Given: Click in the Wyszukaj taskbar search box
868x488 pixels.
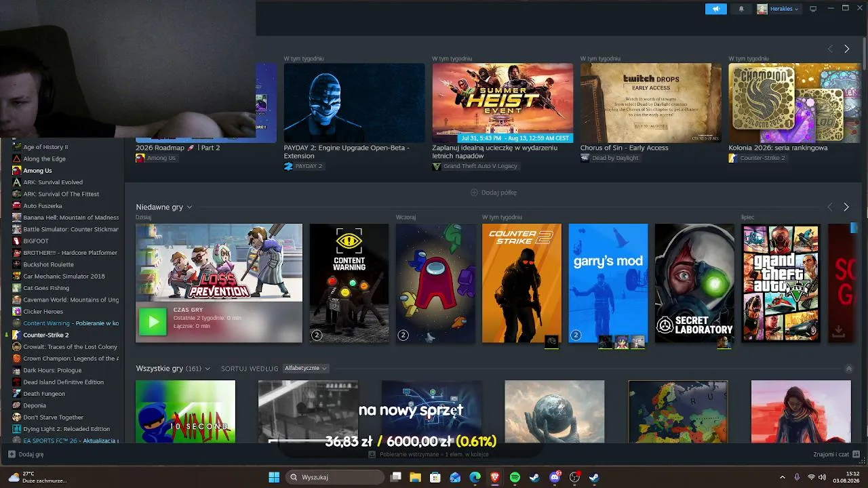Looking at the screenshot, I should (x=335, y=477).
